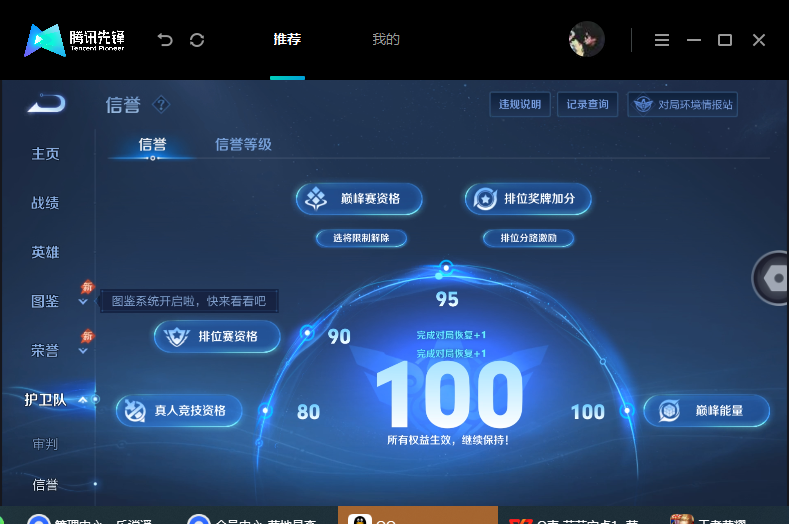The image size is (789, 524).
Task: Refresh the page with the reload icon
Action: (x=197, y=40)
